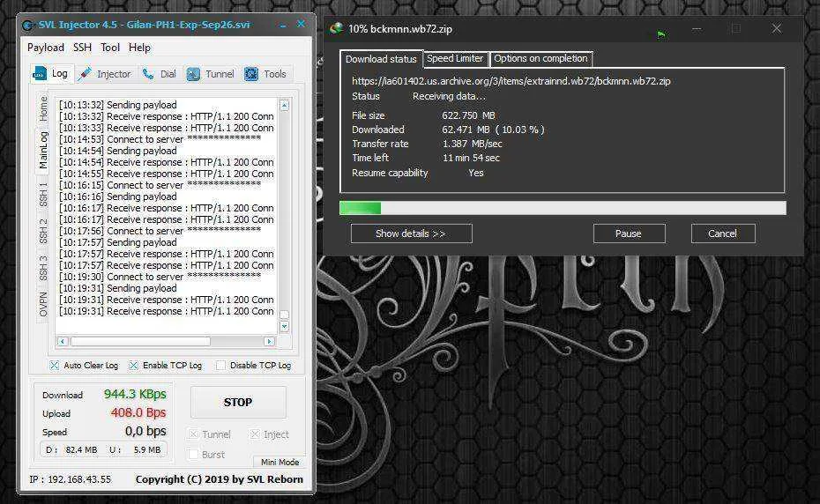Open the SSH menu
Image resolution: width=820 pixels, height=504 pixels.
[82, 48]
